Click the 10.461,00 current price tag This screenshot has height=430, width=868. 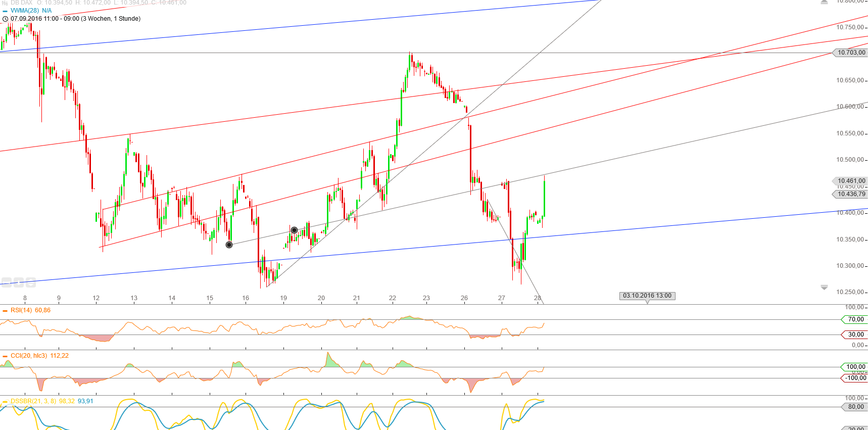(x=850, y=181)
